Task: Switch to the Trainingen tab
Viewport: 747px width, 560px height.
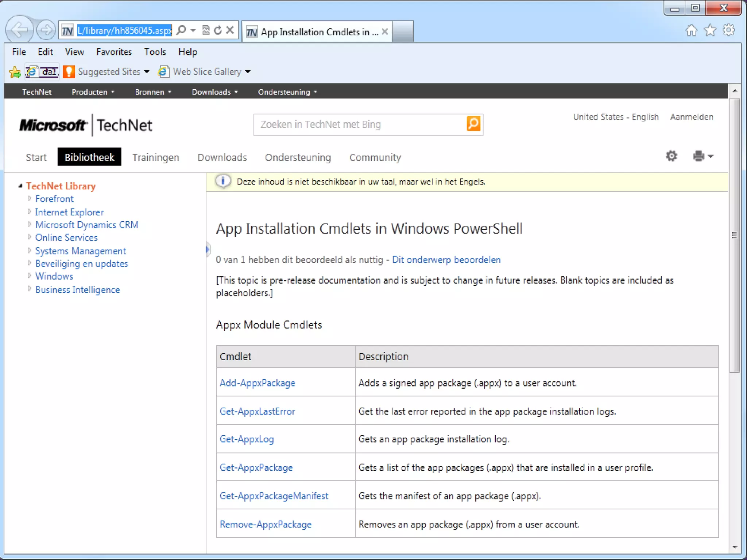Action: (x=155, y=157)
